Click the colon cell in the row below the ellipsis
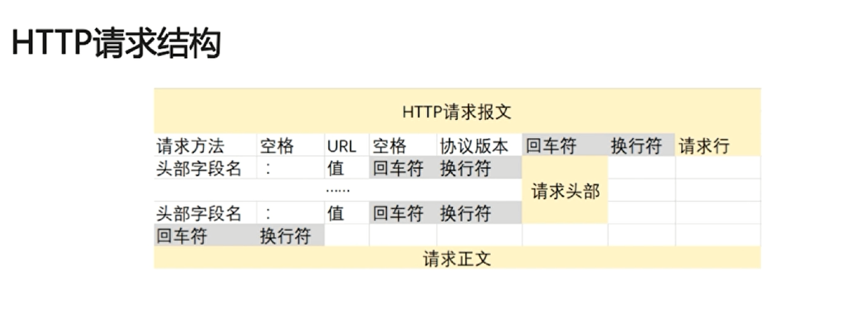This screenshot has width=868, height=319. click(290, 213)
